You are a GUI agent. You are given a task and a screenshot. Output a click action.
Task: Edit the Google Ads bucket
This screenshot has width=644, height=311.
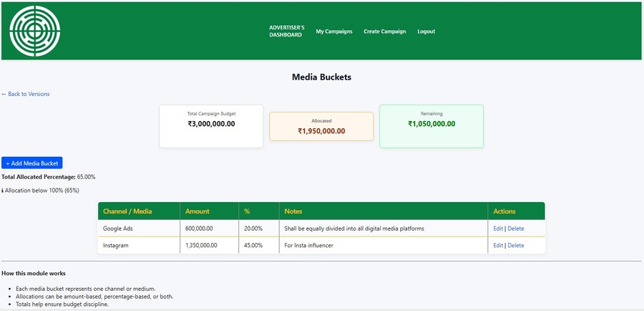point(498,229)
